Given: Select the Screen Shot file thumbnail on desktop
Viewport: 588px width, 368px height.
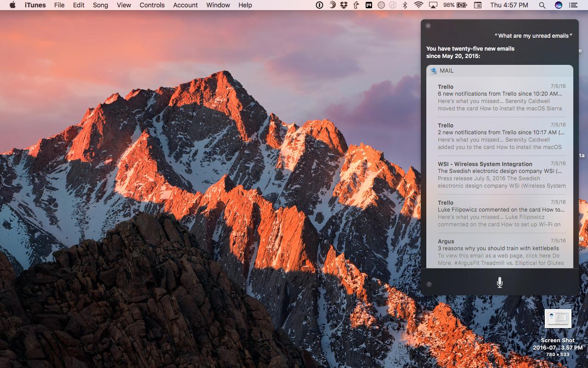Looking at the screenshot, I should [558, 318].
